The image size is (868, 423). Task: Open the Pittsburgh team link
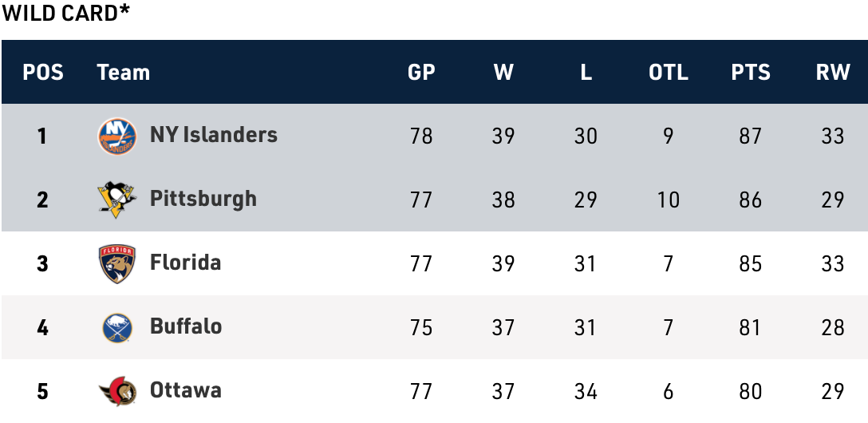[x=203, y=199]
